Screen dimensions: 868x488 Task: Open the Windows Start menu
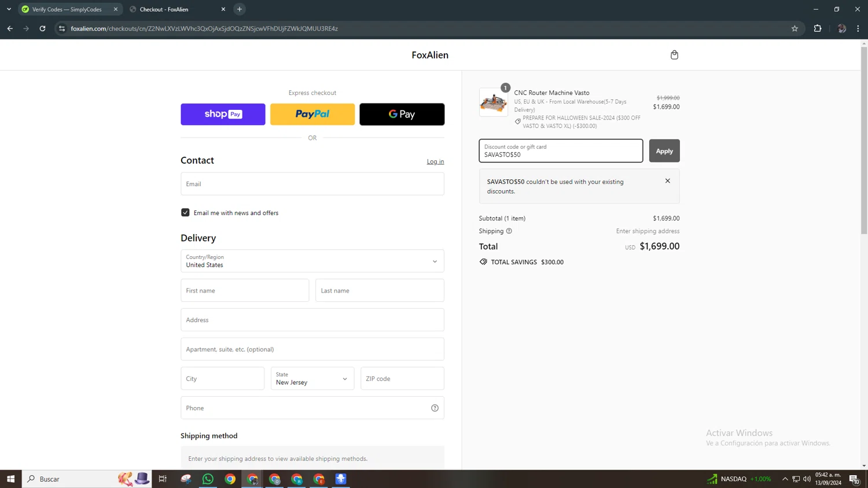pos(10,479)
